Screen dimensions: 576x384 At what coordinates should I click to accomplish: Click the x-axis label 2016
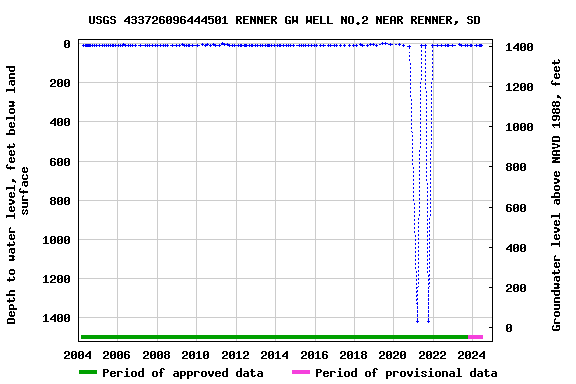coord(314,355)
